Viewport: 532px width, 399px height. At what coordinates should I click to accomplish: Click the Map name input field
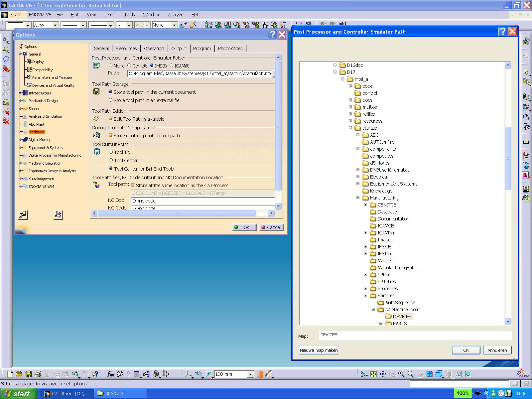(x=415, y=335)
